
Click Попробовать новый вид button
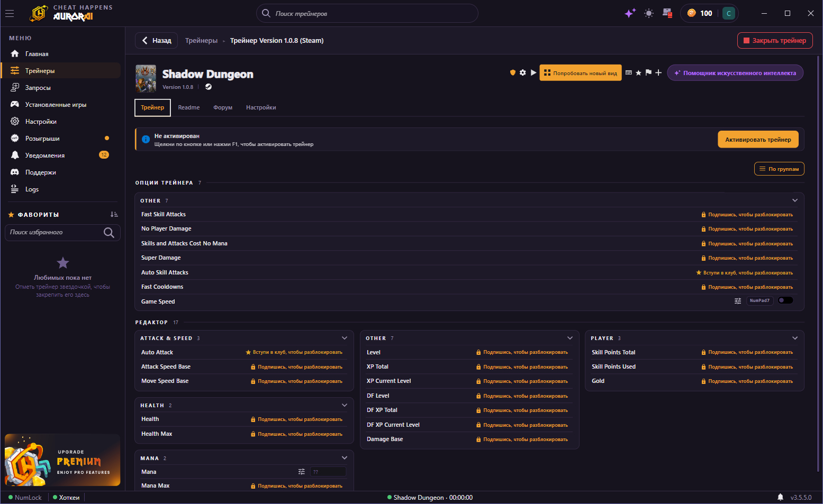point(581,73)
